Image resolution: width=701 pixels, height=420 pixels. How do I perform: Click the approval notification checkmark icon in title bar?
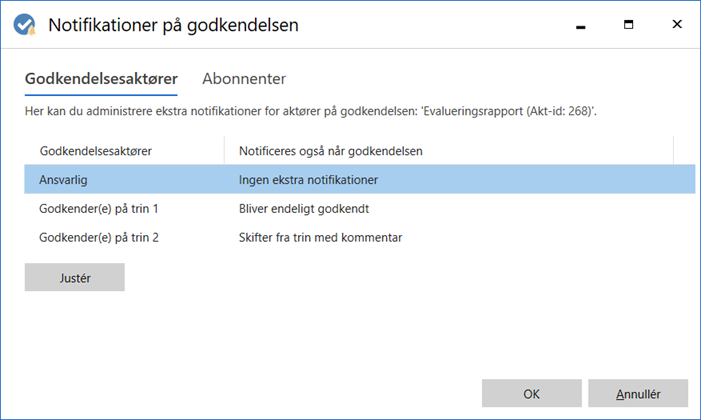click(x=24, y=25)
